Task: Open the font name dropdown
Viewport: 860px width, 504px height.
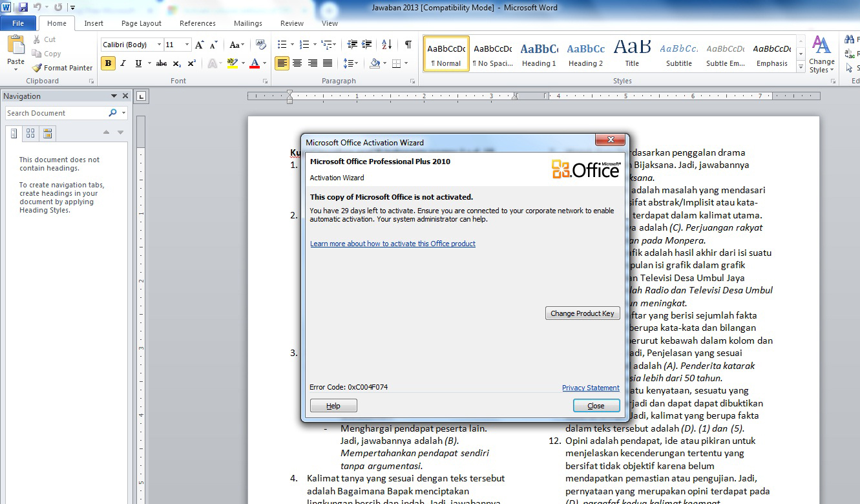Action: (x=159, y=45)
